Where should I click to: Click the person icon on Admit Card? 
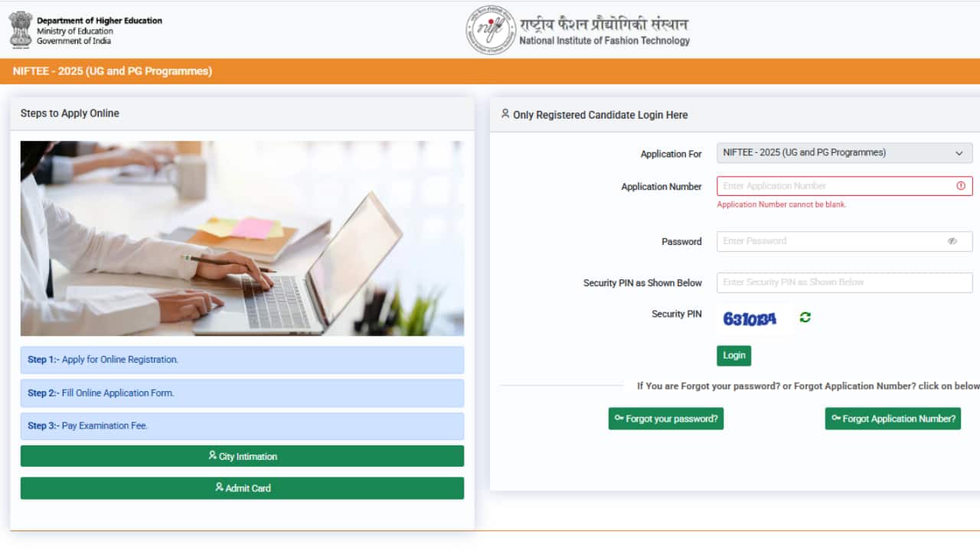[x=219, y=487]
